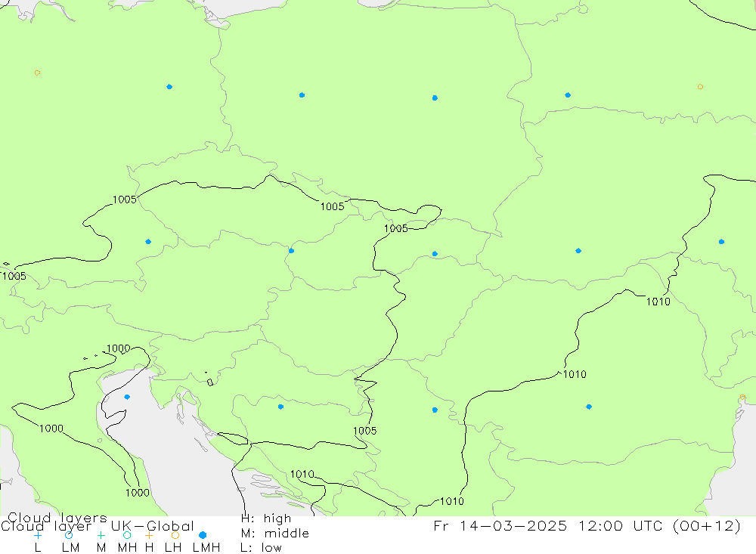The image size is (756, 554).
Task: Select the rightmost blue dot on the map
Action: (x=721, y=242)
